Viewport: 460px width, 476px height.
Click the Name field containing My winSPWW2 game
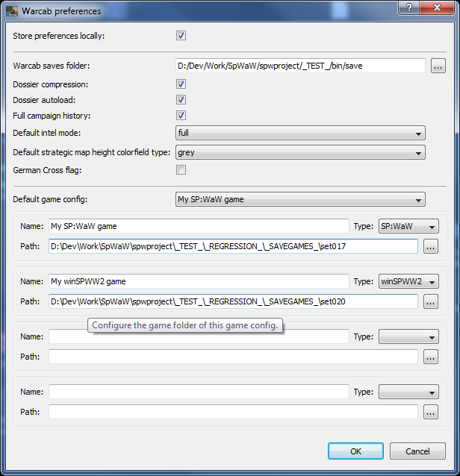point(199,281)
